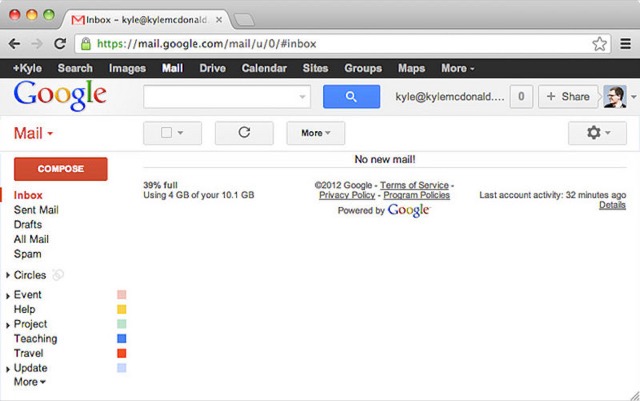
Task: Click the Project label green color swatch
Action: 122,324
